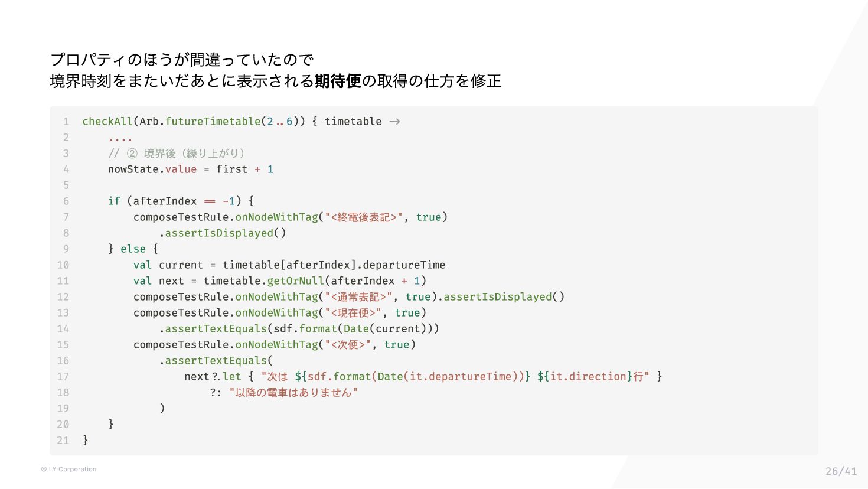This screenshot has height=489, width=868.
Task: Click the assertIsDisplayed call on line 8
Action: click(x=223, y=233)
